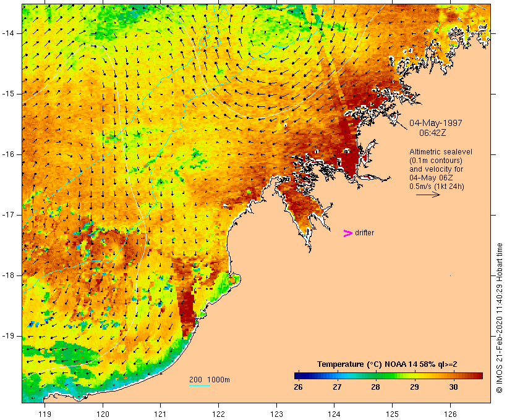The image size is (507, 420).
Task: Click the IMOS copyright timestamp text
Action: click(x=499, y=318)
